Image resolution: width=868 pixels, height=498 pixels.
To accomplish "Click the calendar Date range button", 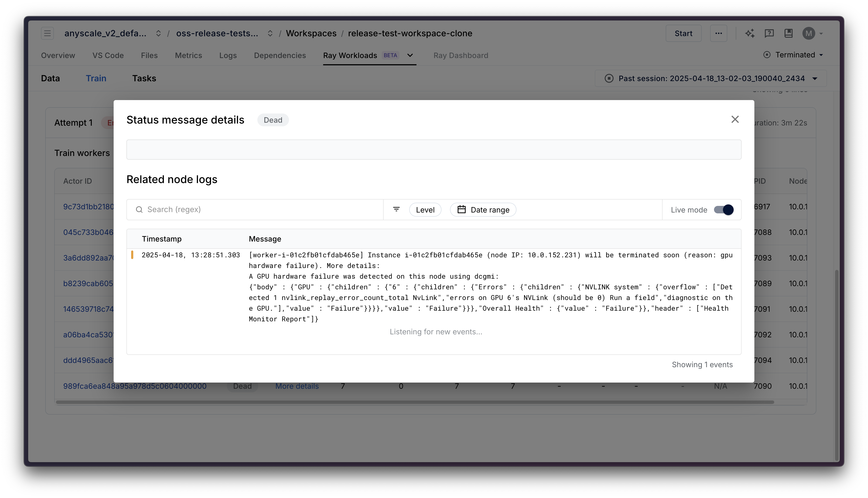I will pyautogui.click(x=483, y=210).
